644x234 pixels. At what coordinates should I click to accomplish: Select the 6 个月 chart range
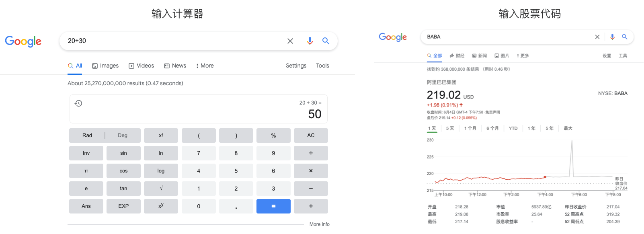492,129
